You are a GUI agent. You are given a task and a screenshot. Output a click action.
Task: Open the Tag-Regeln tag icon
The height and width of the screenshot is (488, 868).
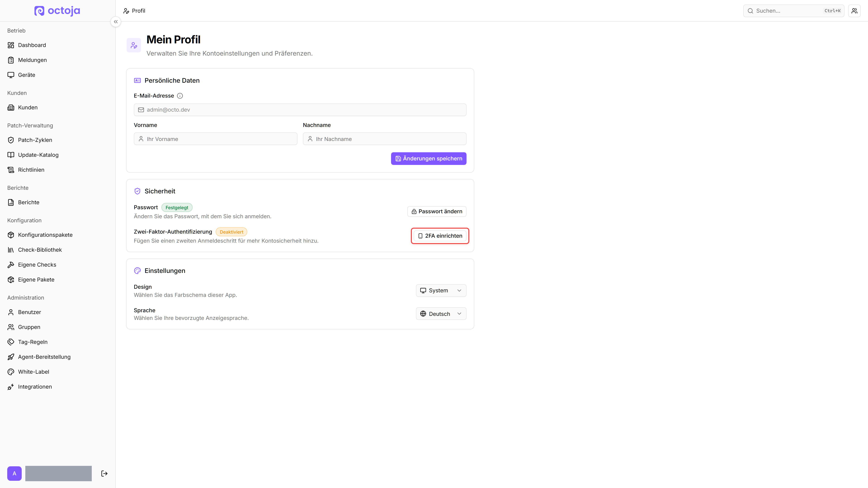coord(11,342)
